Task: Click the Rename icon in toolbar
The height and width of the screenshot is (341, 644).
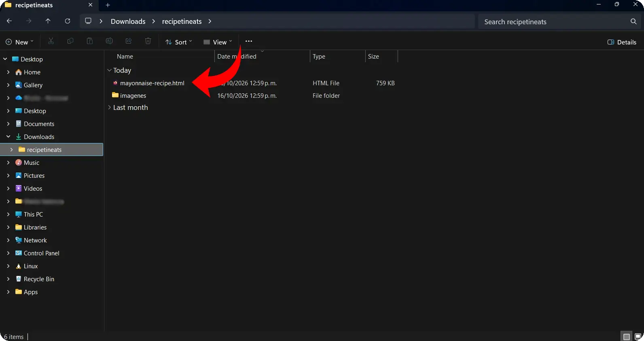Action: 109,41
